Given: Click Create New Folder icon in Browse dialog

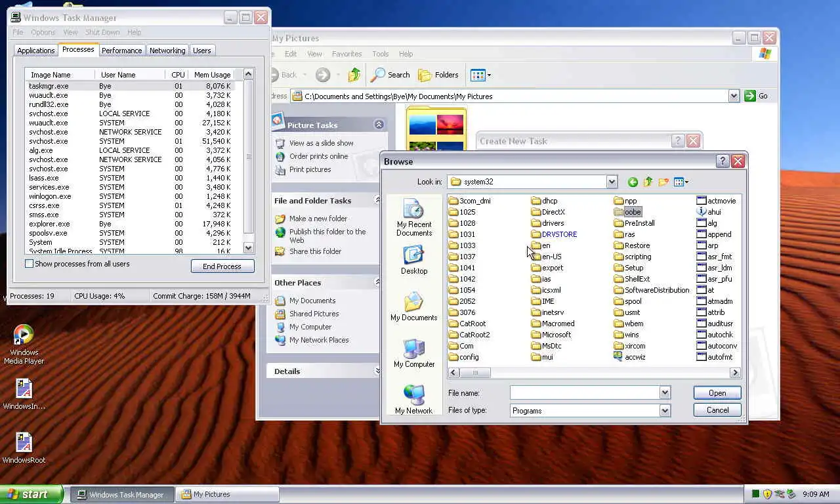Looking at the screenshot, I should click(x=663, y=182).
